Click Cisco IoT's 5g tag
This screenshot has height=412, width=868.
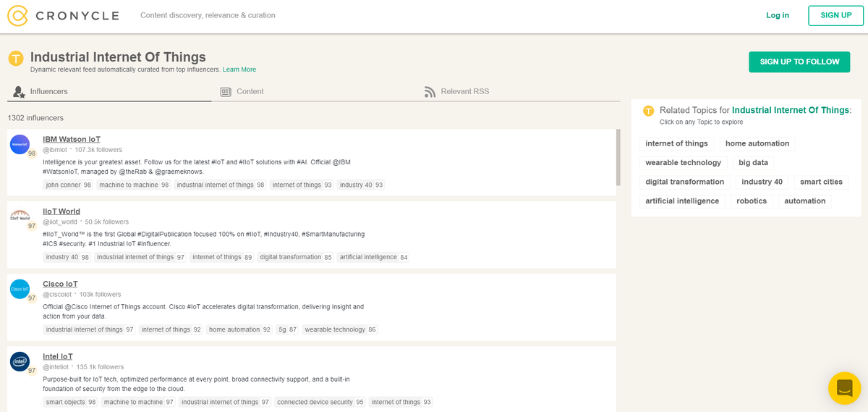(x=288, y=330)
